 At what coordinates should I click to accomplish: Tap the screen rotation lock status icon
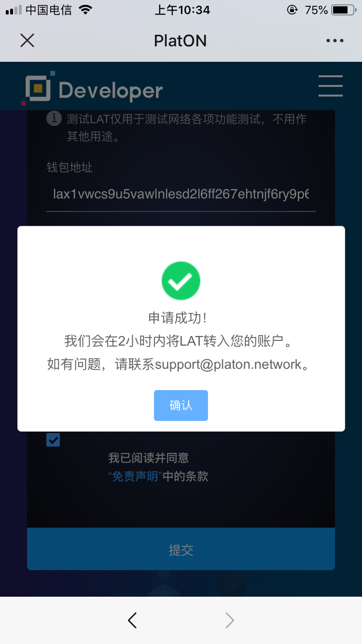(x=292, y=10)
